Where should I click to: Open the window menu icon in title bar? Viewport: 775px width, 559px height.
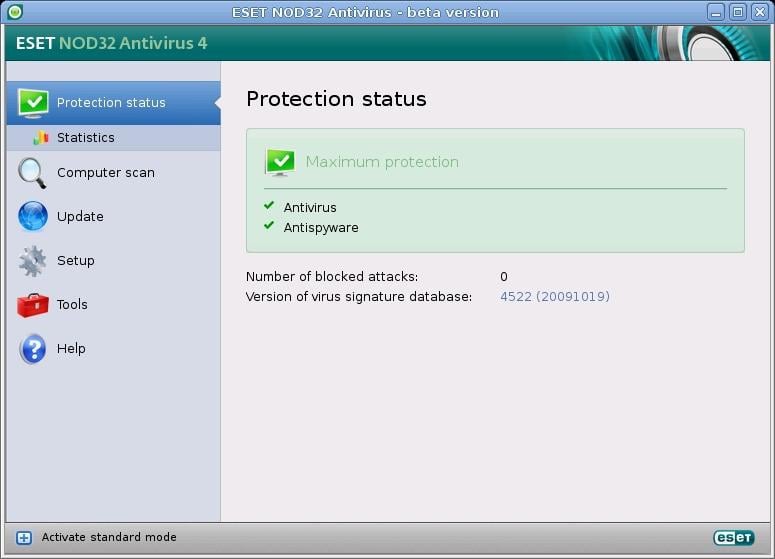click(x=15, y=12)
